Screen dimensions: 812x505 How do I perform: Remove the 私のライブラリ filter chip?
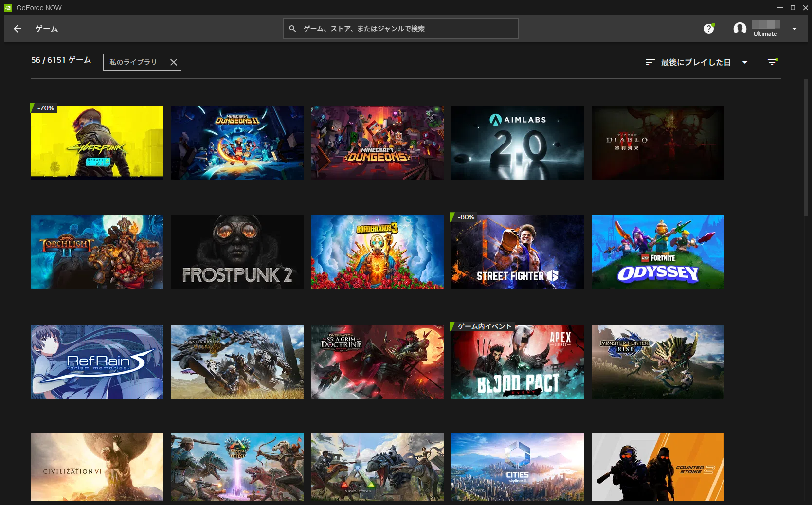coord(173,62)
